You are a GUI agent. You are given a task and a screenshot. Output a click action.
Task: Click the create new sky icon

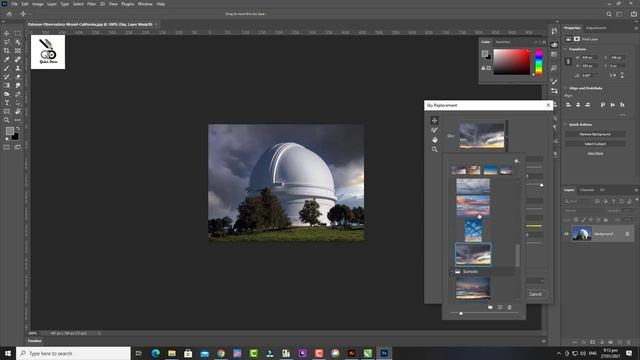pos(500,307)
